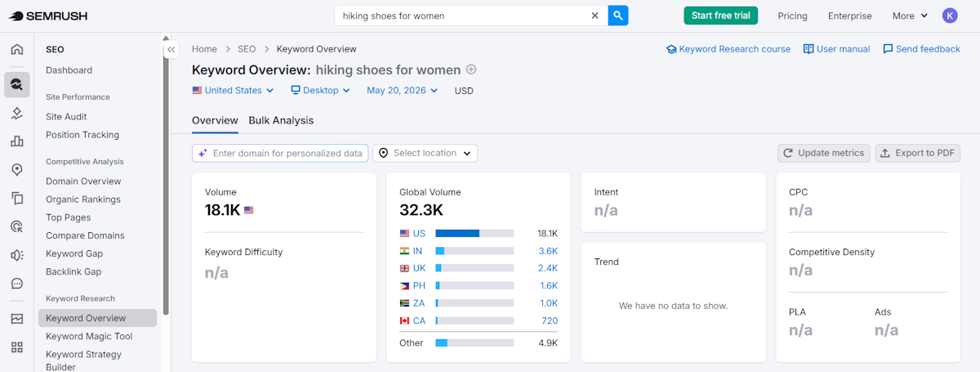Click the ZA country link in Global Volume

tap(419, 303)
